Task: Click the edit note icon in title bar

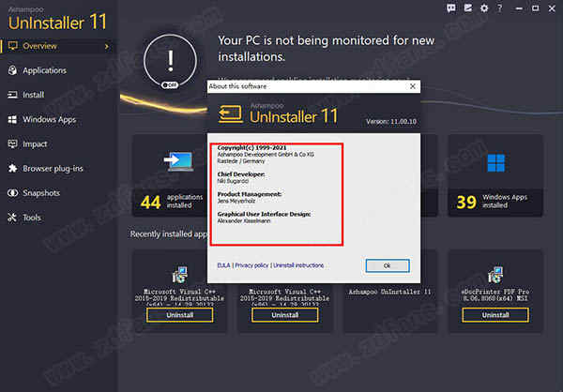Action: click(468, 8)
